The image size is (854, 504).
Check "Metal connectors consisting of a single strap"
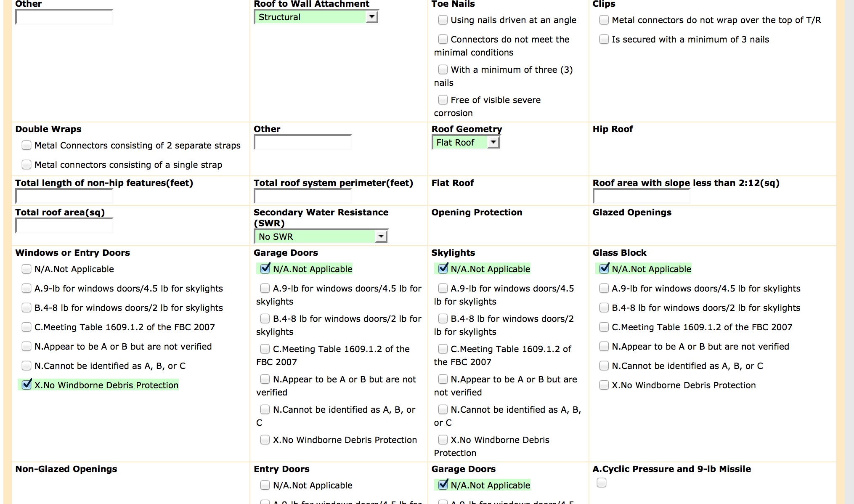tap(27, 164)
